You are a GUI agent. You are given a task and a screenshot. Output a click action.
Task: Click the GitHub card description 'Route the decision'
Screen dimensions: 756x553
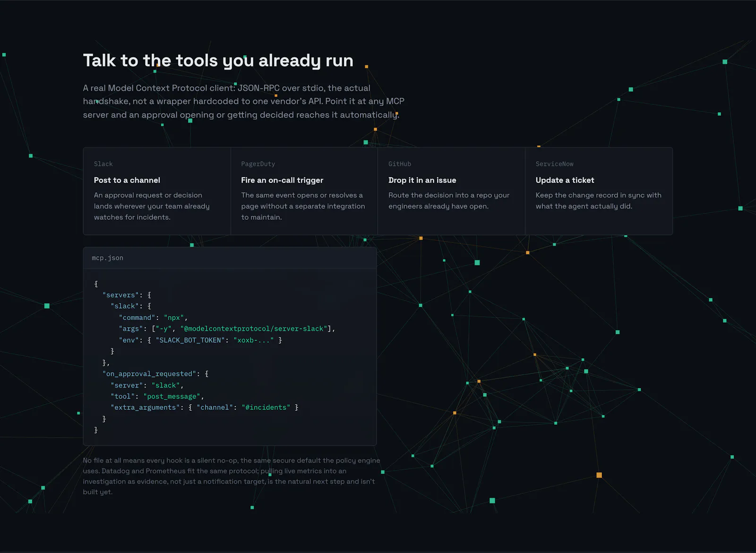coord(449,201)
